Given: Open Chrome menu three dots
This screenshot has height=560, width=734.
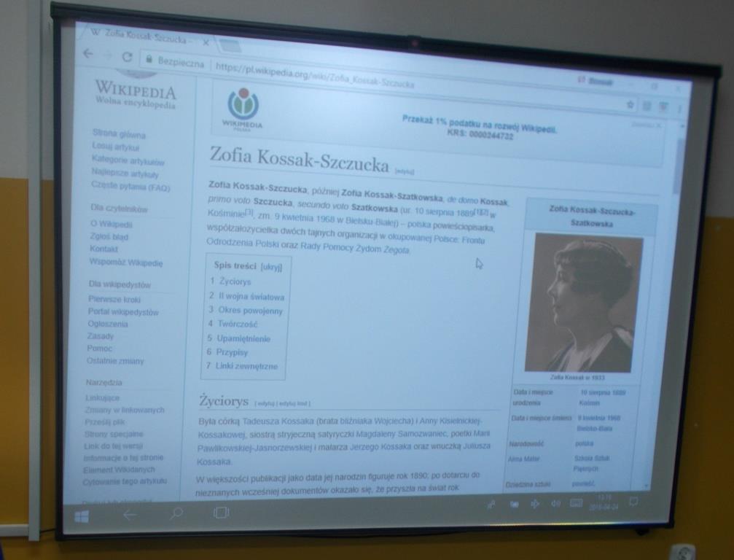Looking at the screenshot, I should coord(679,109).
